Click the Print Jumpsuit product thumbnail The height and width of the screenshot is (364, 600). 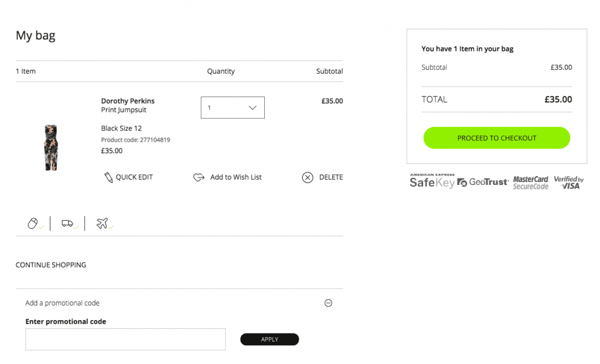point(50,147)
